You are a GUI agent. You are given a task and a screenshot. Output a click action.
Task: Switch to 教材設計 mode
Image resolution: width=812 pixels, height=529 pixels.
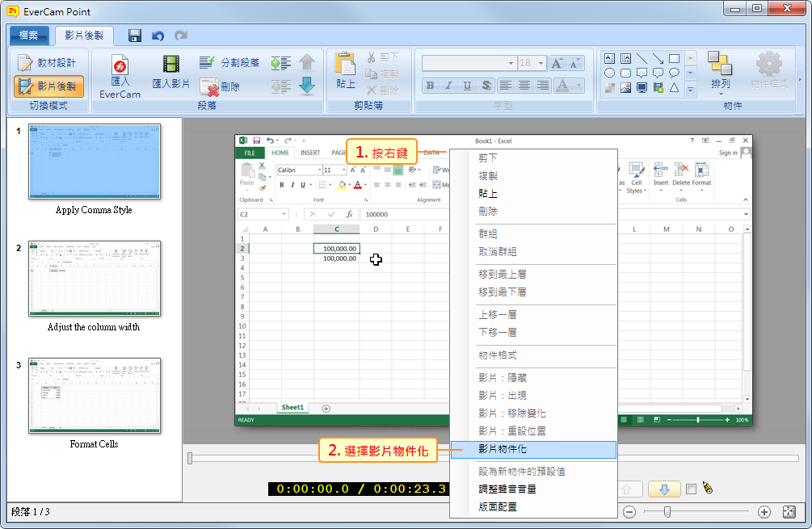(48, 62)
